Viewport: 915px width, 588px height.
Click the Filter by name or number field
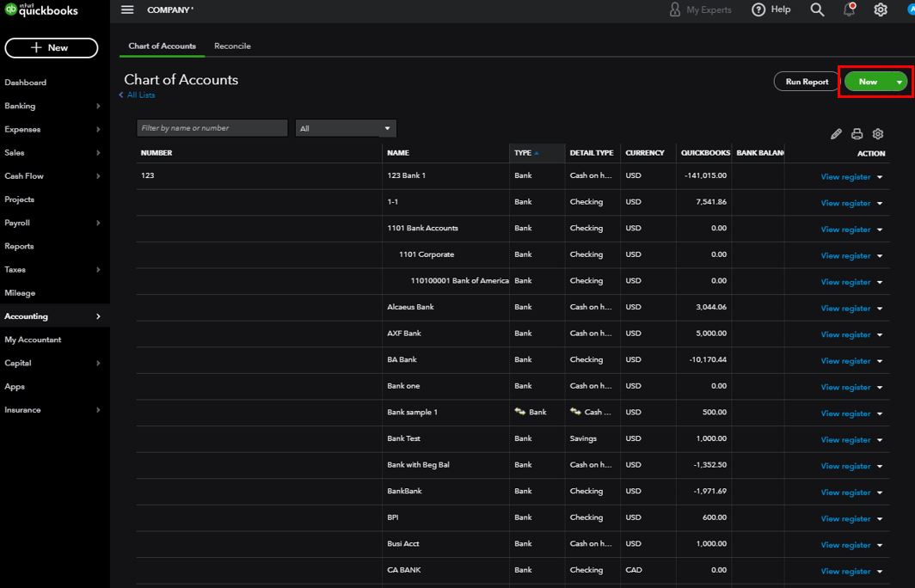pos(212,128)
